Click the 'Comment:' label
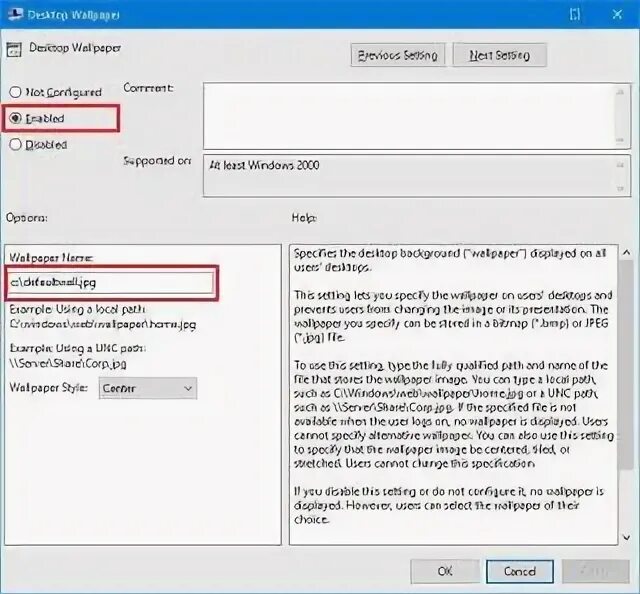Viewport: 640px width, 594px height. (x=148, y=88)
